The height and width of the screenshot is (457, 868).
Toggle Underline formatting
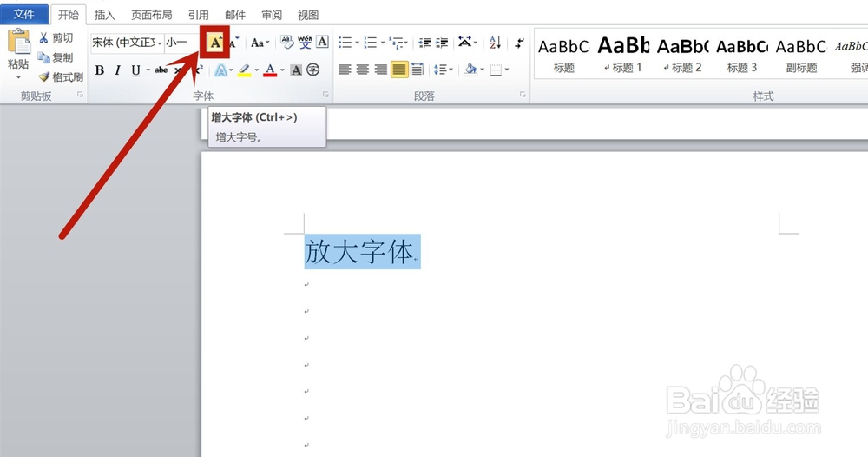click(135, 70)
